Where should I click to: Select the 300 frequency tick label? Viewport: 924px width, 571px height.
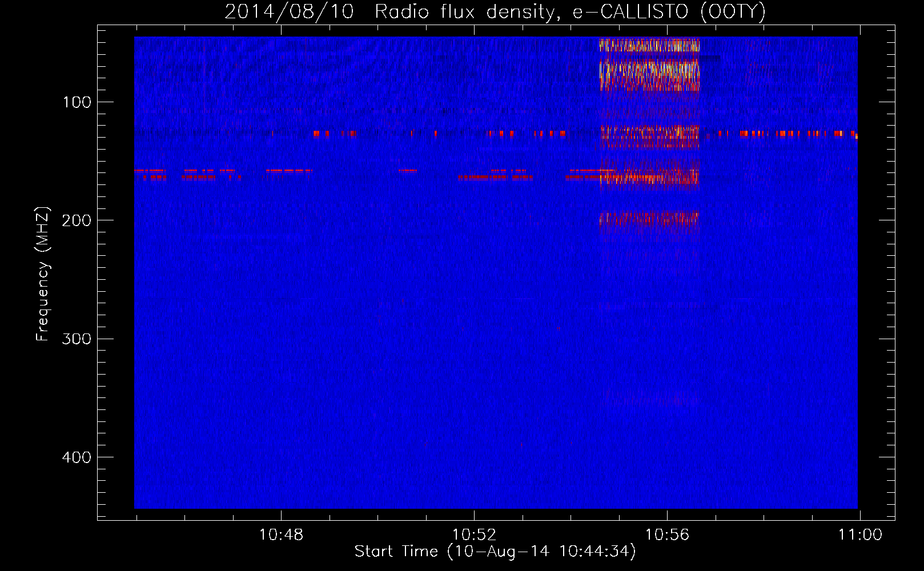77,339
